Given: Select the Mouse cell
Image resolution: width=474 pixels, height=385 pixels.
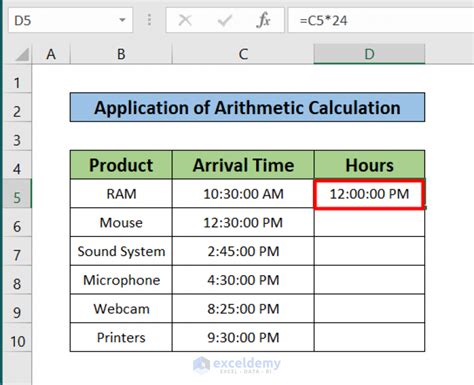Looking at the screenshot, I should (121, 222).
